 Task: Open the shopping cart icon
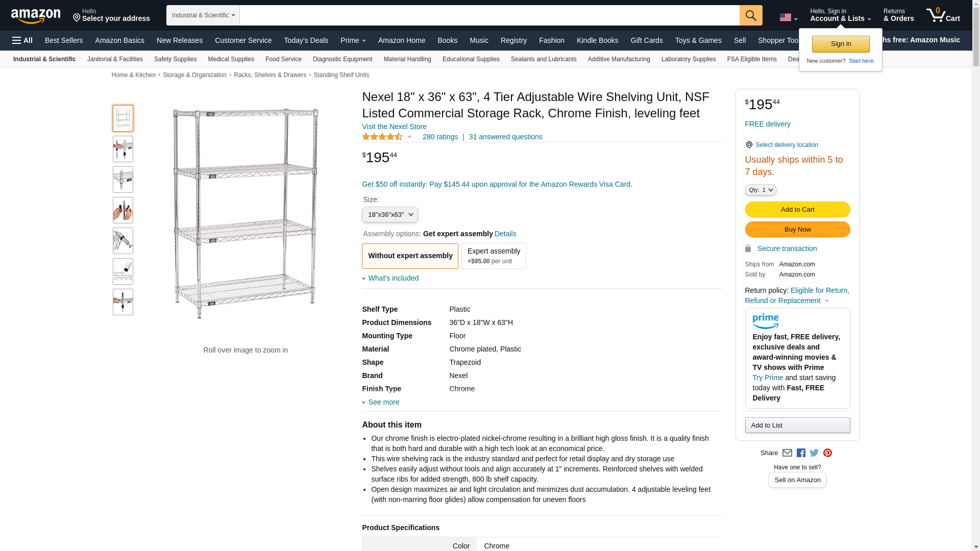click(x=943, y=15)
